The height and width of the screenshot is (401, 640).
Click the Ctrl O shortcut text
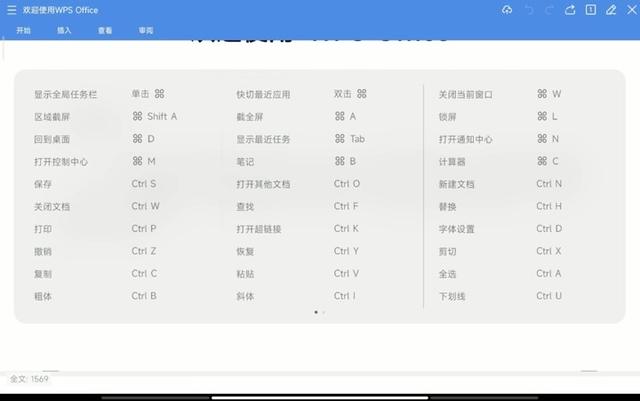(347, 184)
